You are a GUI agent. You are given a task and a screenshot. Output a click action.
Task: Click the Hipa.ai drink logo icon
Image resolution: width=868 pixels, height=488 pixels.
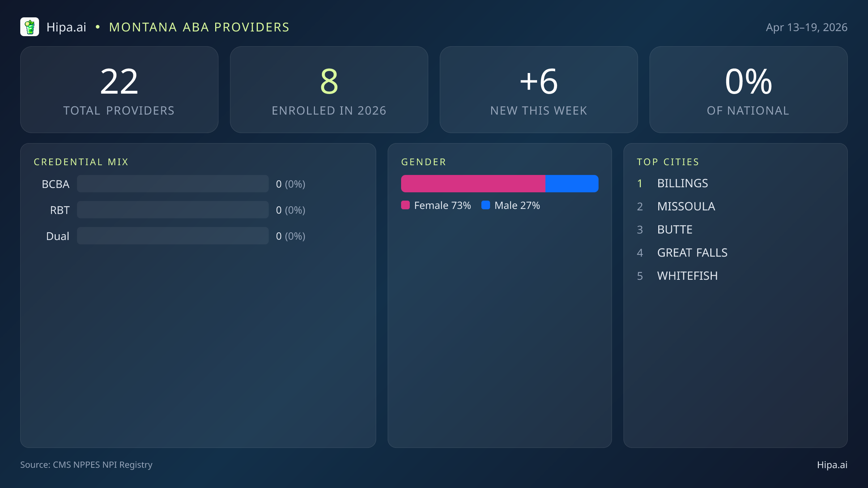pyautogui.click(x=30, y=27)
